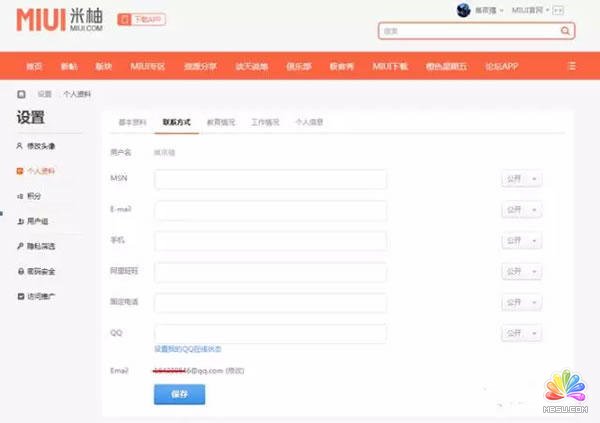Open the E-mail privacy dropdown
This screenshot has width=600, height=423.
(x=521, y=210)
